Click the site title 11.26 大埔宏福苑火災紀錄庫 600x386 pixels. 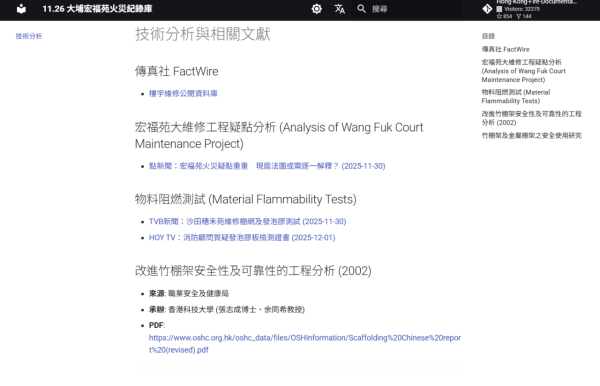coord(97,9)
